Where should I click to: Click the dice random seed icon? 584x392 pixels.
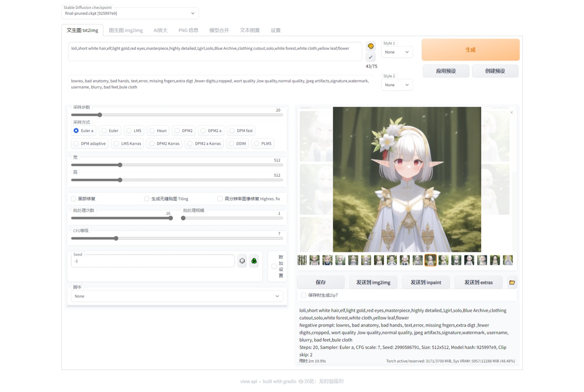[242, 261]
